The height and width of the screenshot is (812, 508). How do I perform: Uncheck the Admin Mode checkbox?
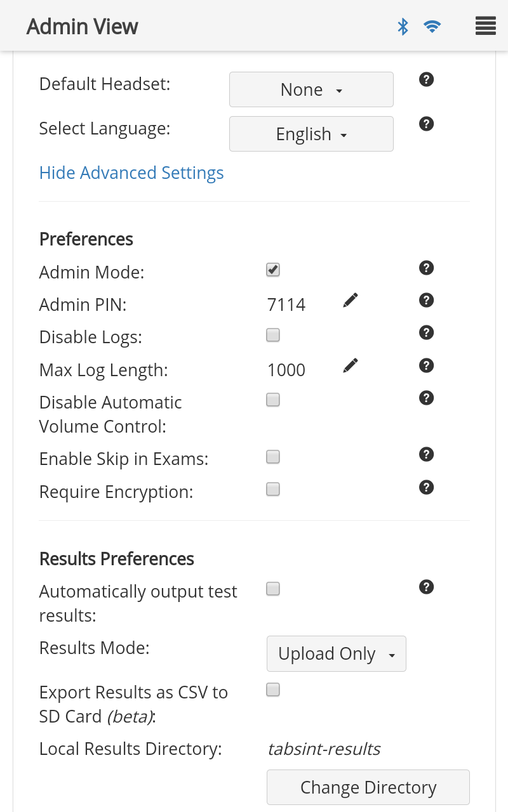(x=273, y=270)
